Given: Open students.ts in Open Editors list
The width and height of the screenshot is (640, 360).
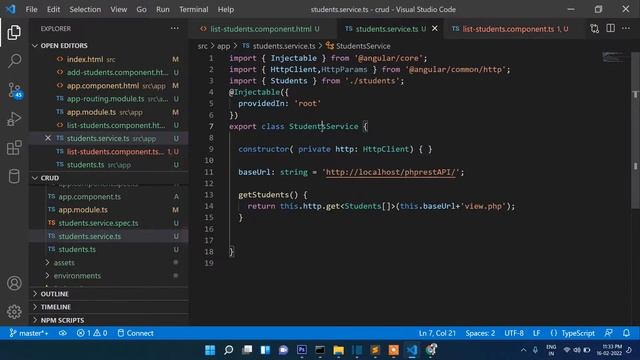Looking at the screenshot, I should [x=109, y=165].
